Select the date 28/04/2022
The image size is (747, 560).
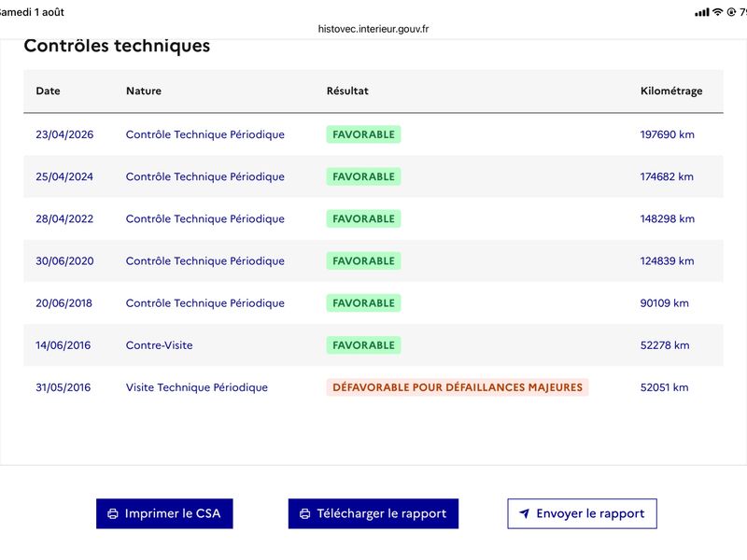click(x=64, y=219)
